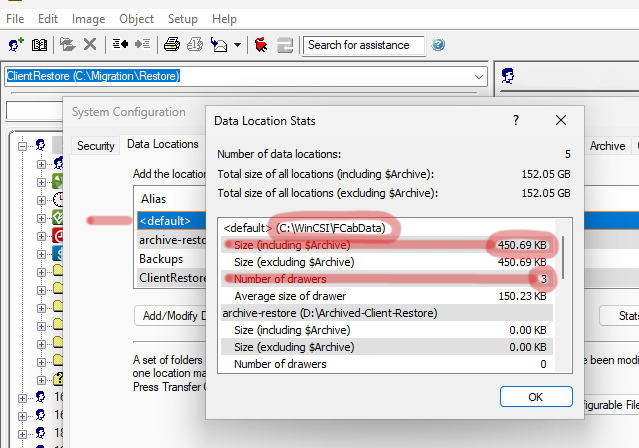Screen dimensions: 639x448
Task: Expand the client 18 tree node
Action: click(x=22, y=434)
